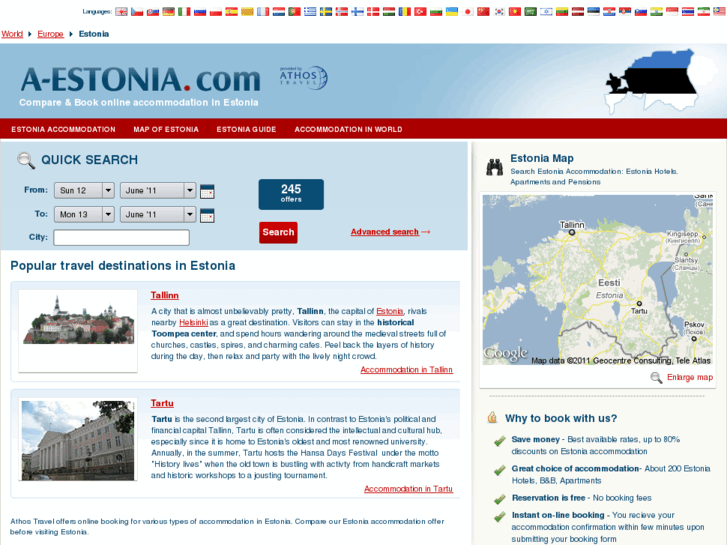Click the Estonia Map heading
727x545 pixels.
(x=542, y=158)
